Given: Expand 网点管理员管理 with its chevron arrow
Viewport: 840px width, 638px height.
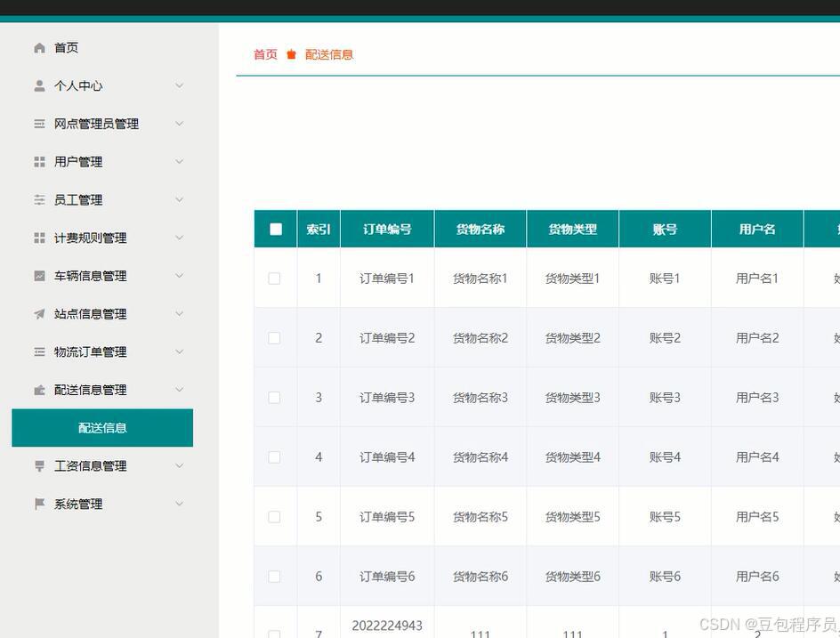Looking at the screenshot, I should [180, 124].
